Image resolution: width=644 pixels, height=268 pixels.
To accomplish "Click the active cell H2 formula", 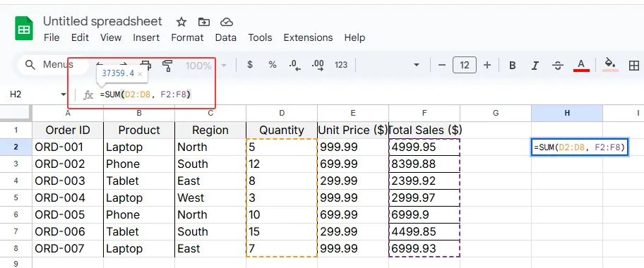I will click(x=580, y=147).
